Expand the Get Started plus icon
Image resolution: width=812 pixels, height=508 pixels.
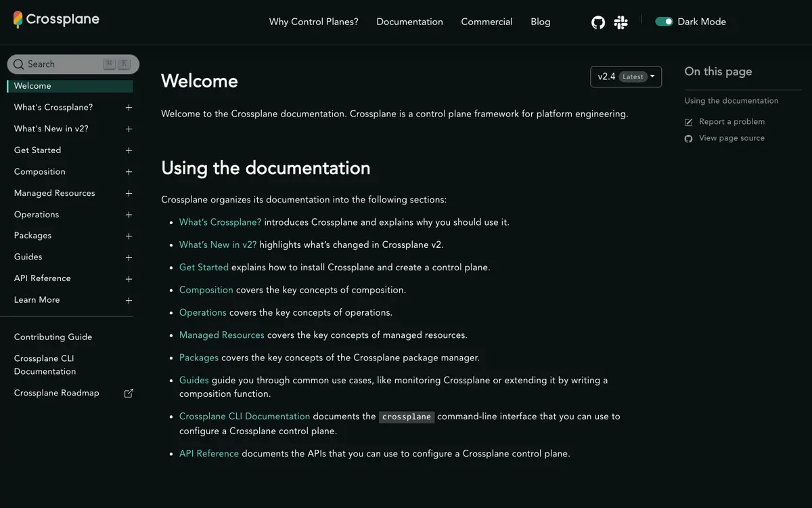[x=129, y=150]
